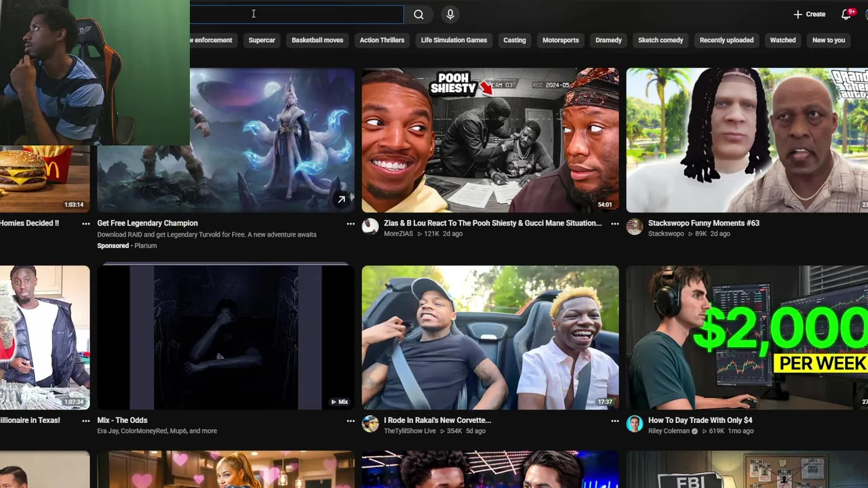Click the MoreZIAS channel name
This screenshot has height=488, width=868.
pyautogui.click(x=398, y=234)
